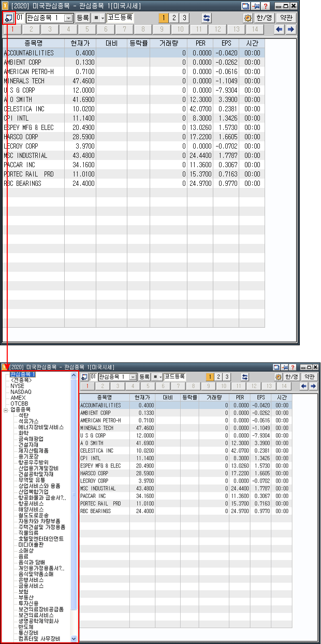Select HARSCO CORP row in the sidebar window
The image size is (321, 644).
point(185,474)
